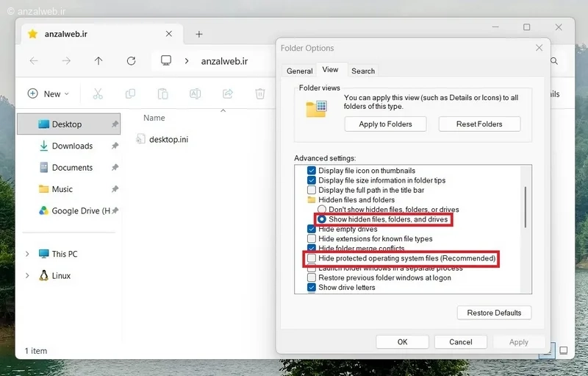Toggle Display file icon on thumbnails
This screenshot has height=376, width=588.
click(x=311, y=171)
